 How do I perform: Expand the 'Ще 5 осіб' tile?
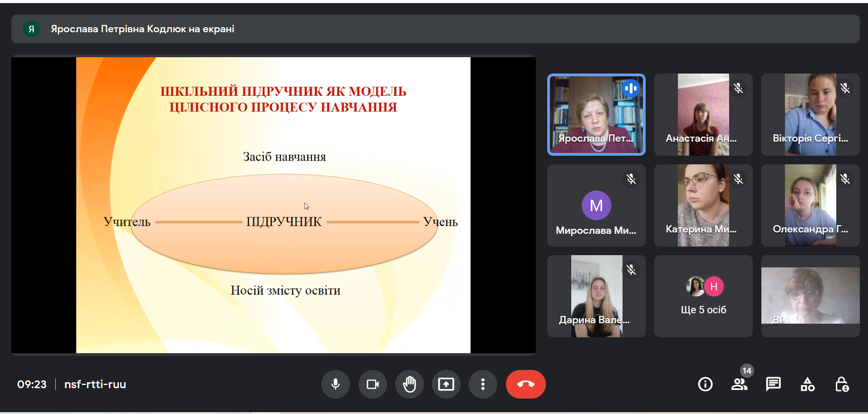tap(703, 296)
